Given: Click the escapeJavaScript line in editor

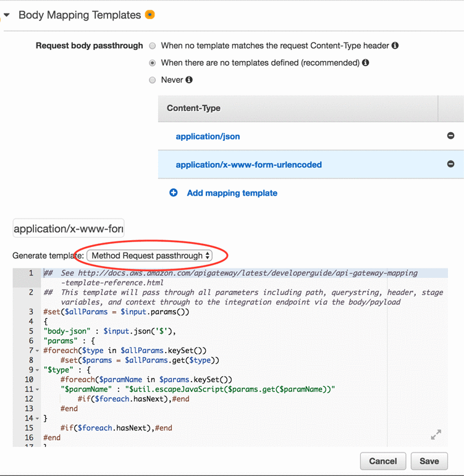Looking at the screenshot, I should pos(198,390).
